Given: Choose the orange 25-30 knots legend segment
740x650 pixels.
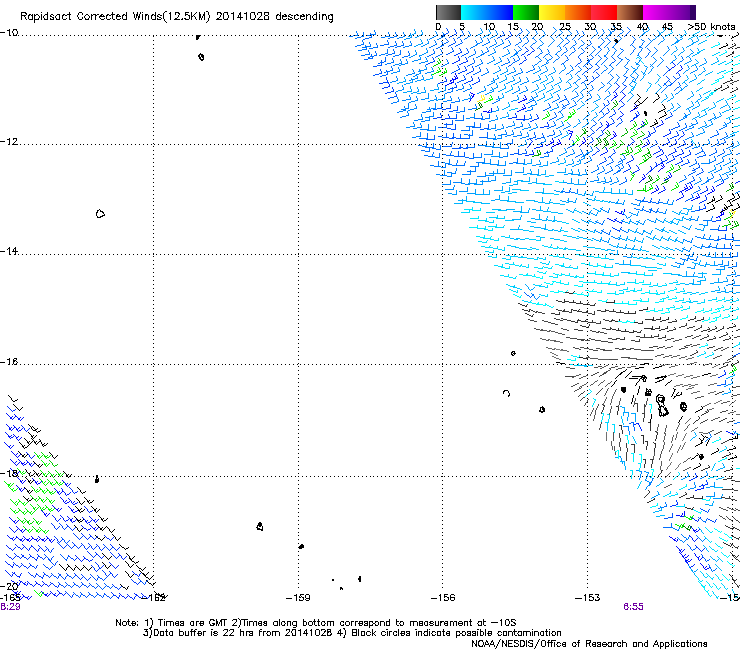Looking at the screenshot, I should [578, 12].
